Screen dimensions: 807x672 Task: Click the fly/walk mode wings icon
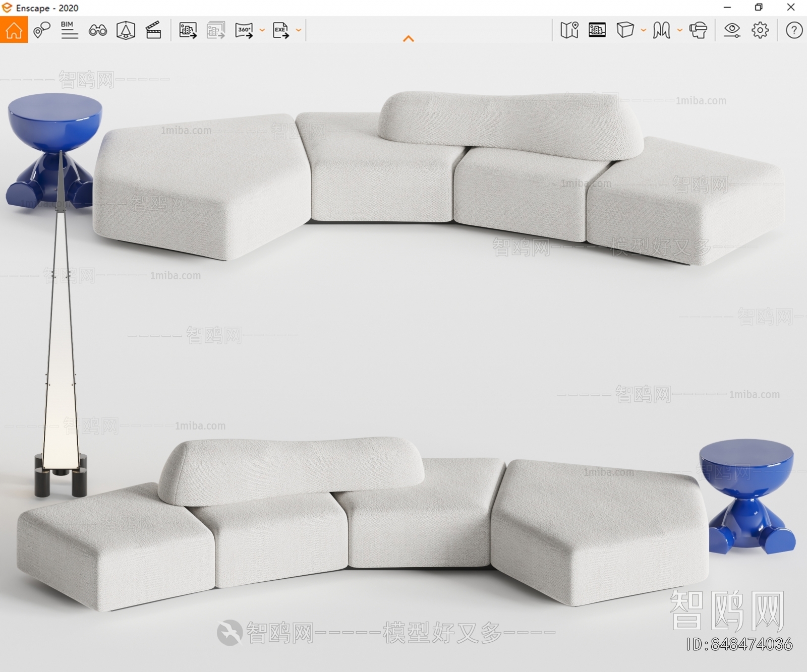[x=661, y=30]
